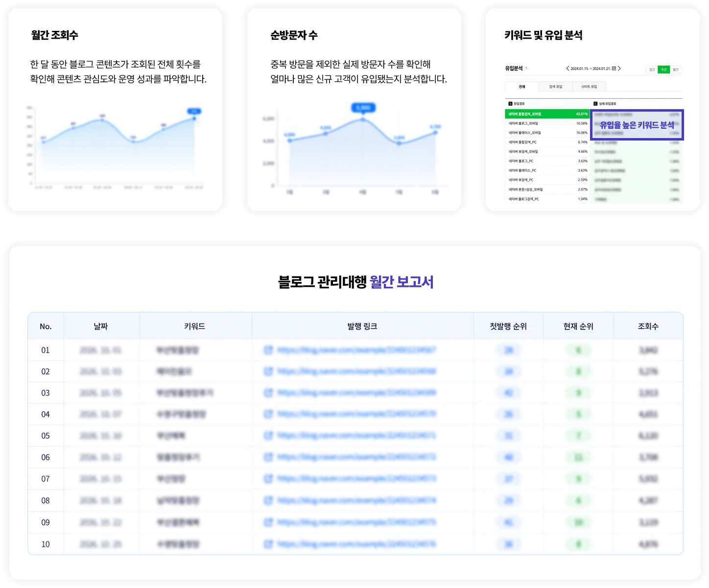The image size is (709, 588).
Task: Select the green 주간 period button
Action: tap(664, 70)
